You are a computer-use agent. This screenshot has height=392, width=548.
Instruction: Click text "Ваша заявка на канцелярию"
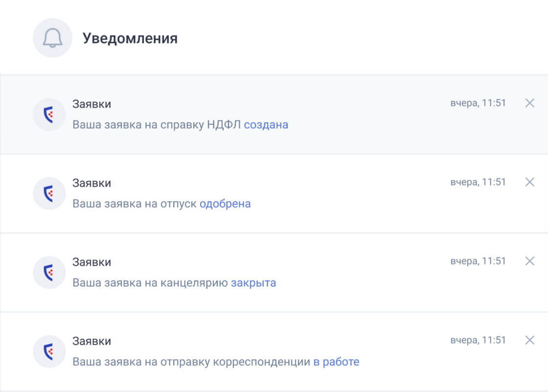click(150, 283)
